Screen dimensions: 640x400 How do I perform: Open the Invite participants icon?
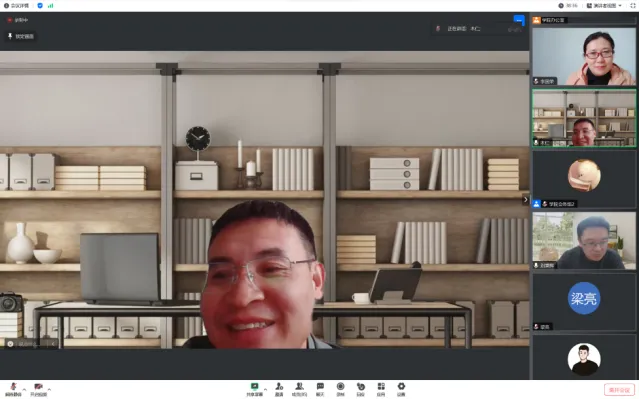(x=279, y=387)
